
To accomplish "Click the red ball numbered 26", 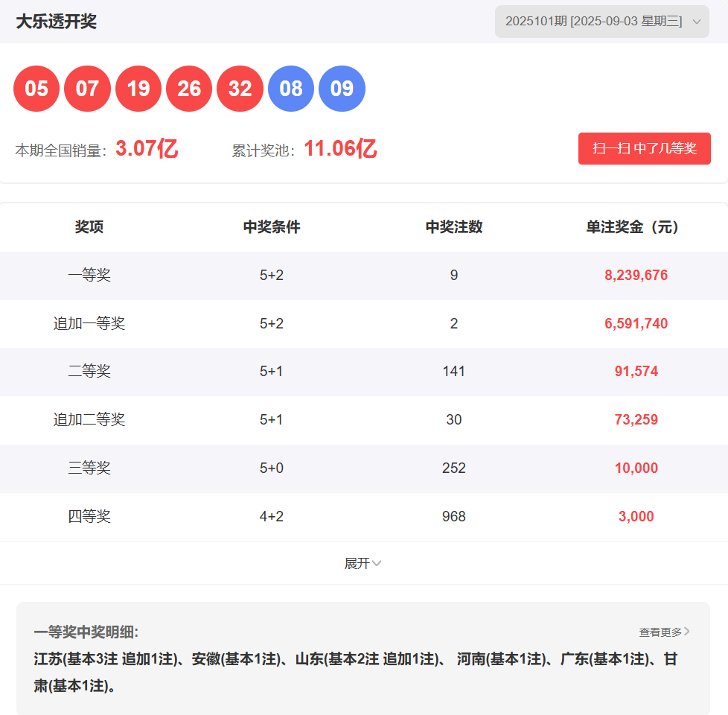I will pyautogui.click(x=189, y=89).
